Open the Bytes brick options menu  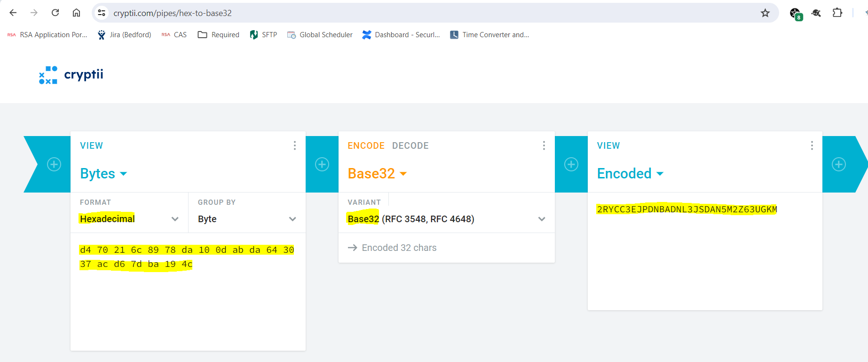pos(295,145)
